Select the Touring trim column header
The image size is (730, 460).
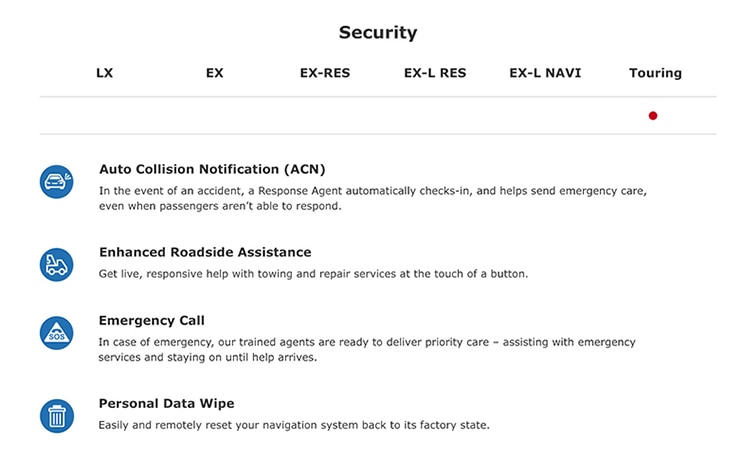(656, 73)
